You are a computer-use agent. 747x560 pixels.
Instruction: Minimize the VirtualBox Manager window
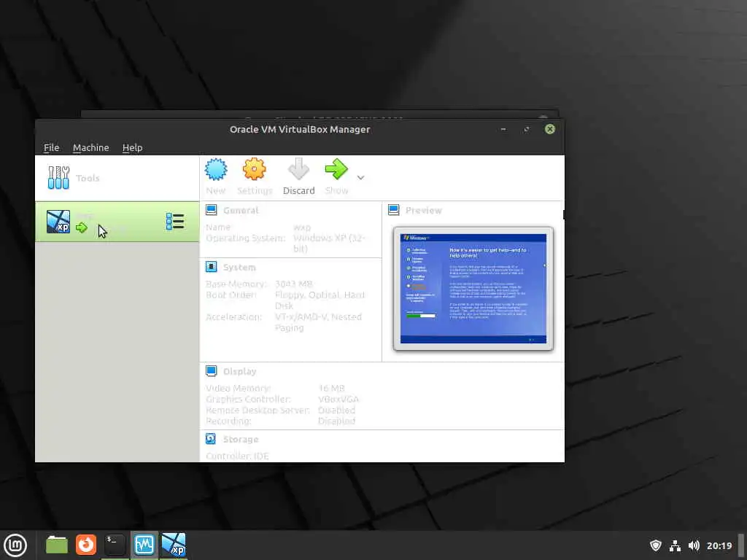503,130
